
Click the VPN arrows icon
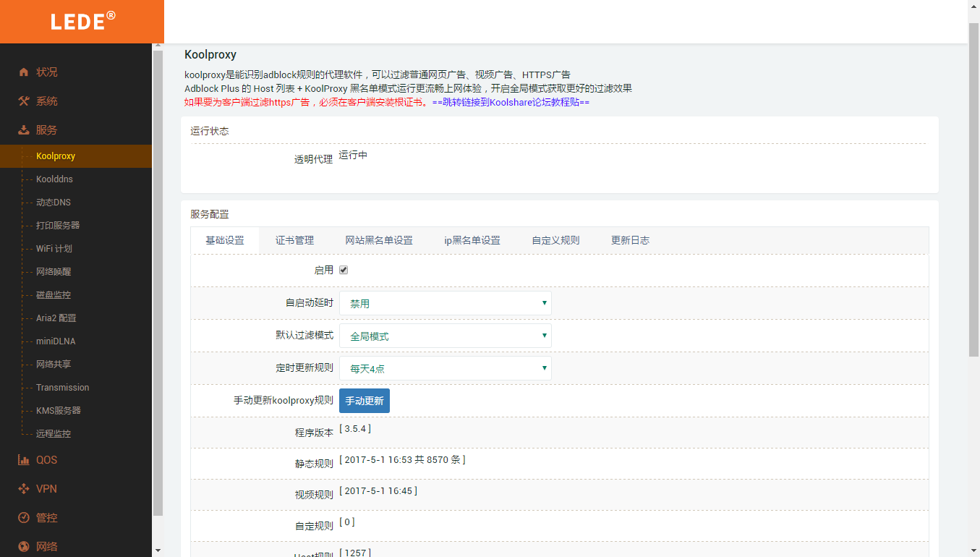click(24, 489)
